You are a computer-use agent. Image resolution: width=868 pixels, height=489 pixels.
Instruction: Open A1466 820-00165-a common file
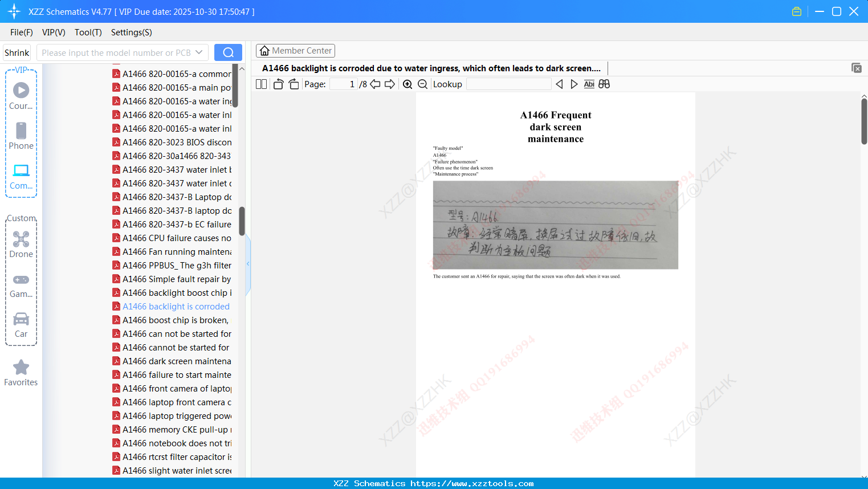click(172, 74)
